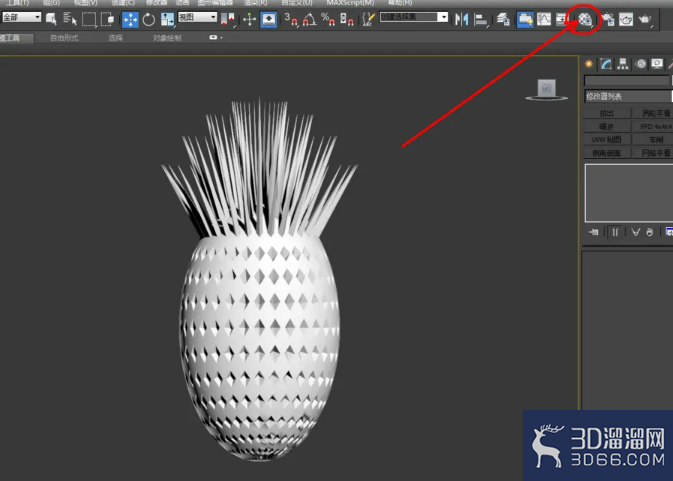Viewport: 673px width, 481px height.
Task: Open the 修改器列表 modifier list dropdown
Action: click(x=628, y=96)
